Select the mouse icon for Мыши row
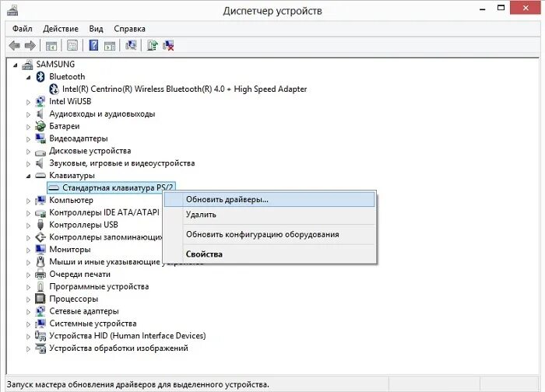545x392 pixels. coord(40,262)
